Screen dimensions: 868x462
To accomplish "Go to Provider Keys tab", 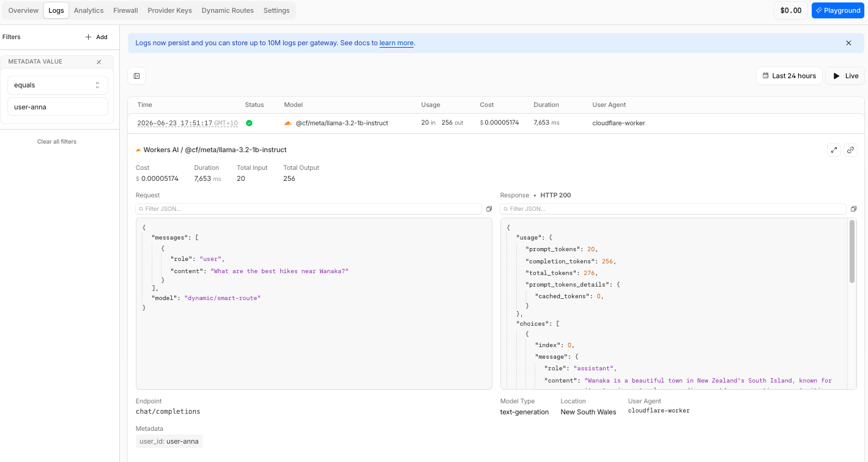I will pyautogui.click(x=169, y=10).
